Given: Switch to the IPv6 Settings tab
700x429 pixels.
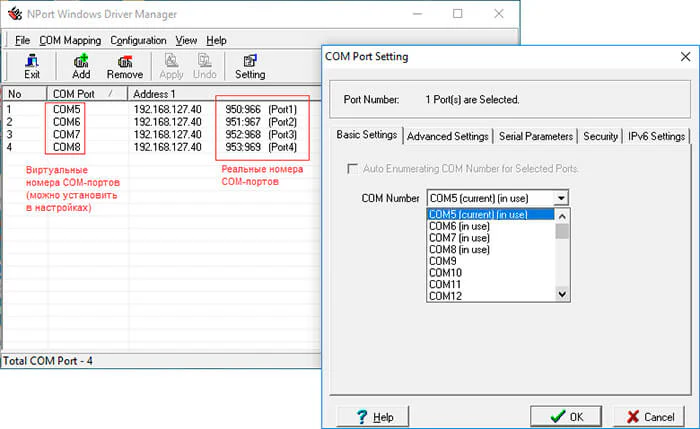Looking at the screenshot, I should tap(656, 136).
